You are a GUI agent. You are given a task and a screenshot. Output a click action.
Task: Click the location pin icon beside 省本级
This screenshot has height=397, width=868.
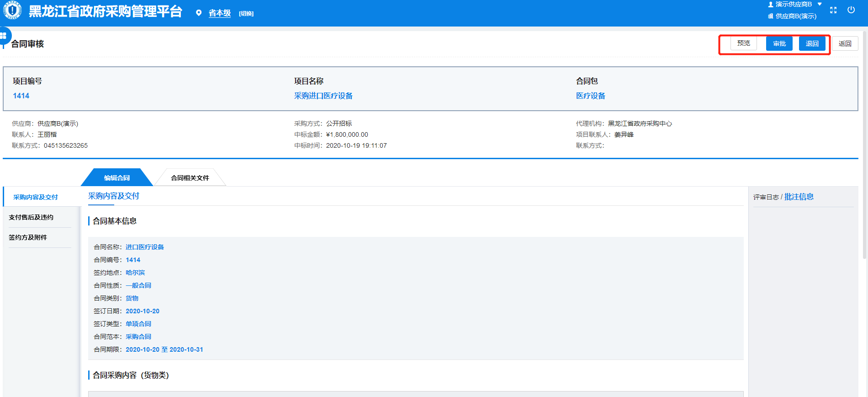pos(199,13)
